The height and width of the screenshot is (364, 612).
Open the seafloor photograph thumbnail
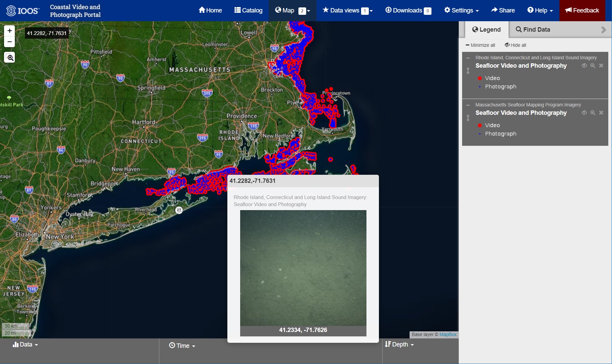tap(303, 268)
